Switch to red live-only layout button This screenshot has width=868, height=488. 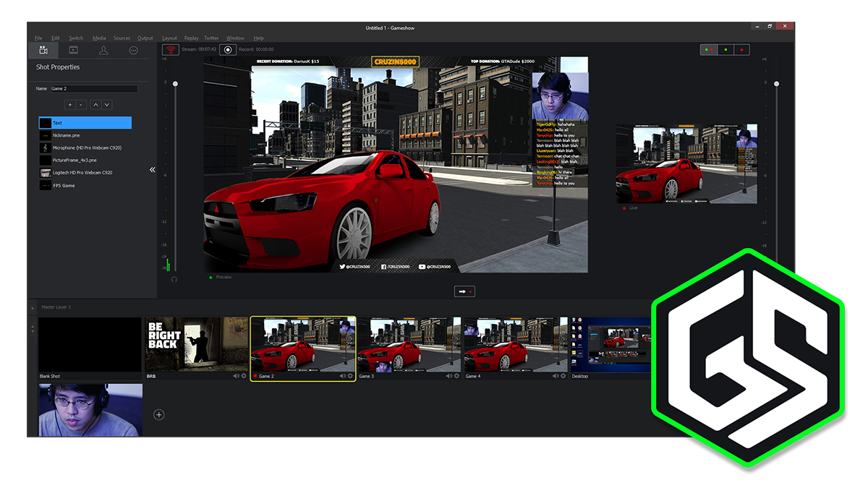(741, 50)
